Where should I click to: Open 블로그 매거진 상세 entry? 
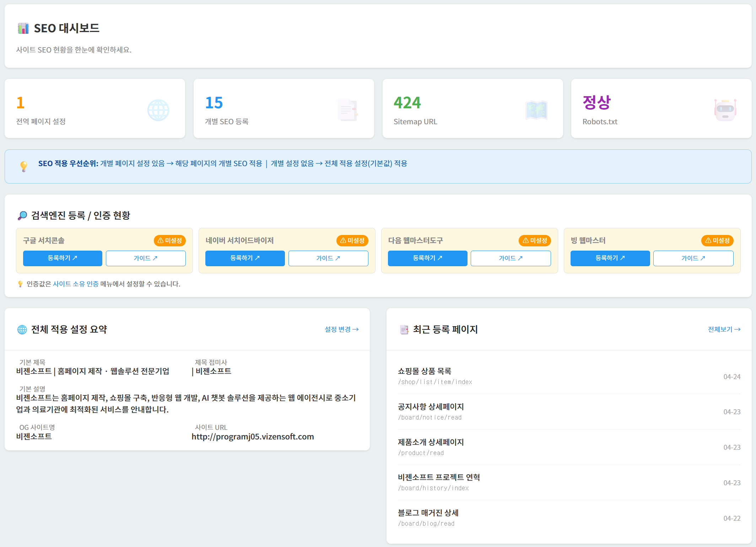point(428,513)
